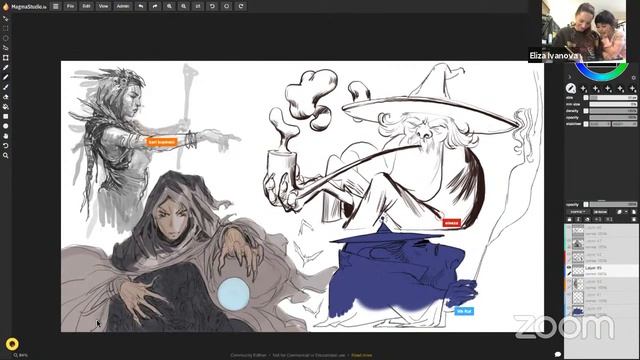640x360 pixels.
Task: Click the zoom out magnifier button
Action: [x=184, y=7]
